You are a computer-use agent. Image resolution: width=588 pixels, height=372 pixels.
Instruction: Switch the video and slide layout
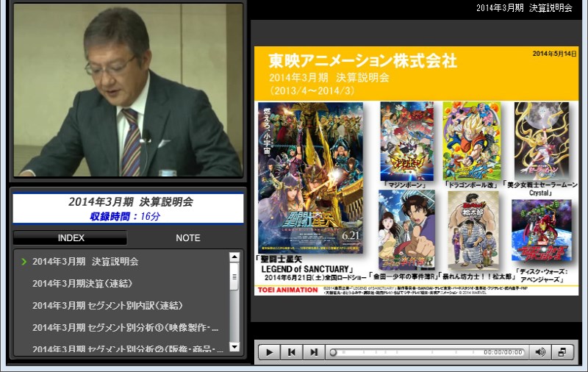pyautogui.click(x=562, y=352)
